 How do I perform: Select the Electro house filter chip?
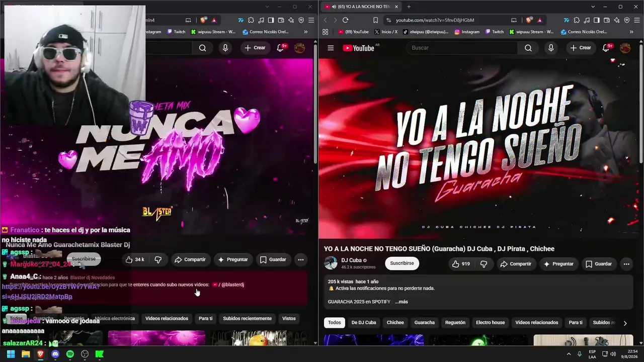[490, 322]
